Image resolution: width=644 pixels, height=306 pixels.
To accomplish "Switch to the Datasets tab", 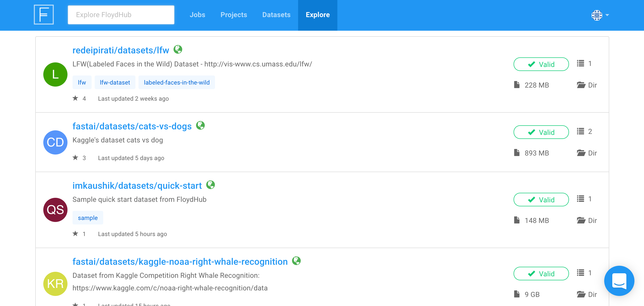I will pyautogui.click(x=276, y=15).
